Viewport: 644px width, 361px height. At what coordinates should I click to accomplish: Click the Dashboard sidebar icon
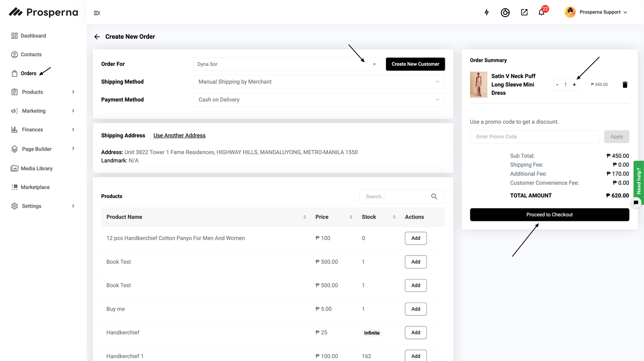(14, 36)
